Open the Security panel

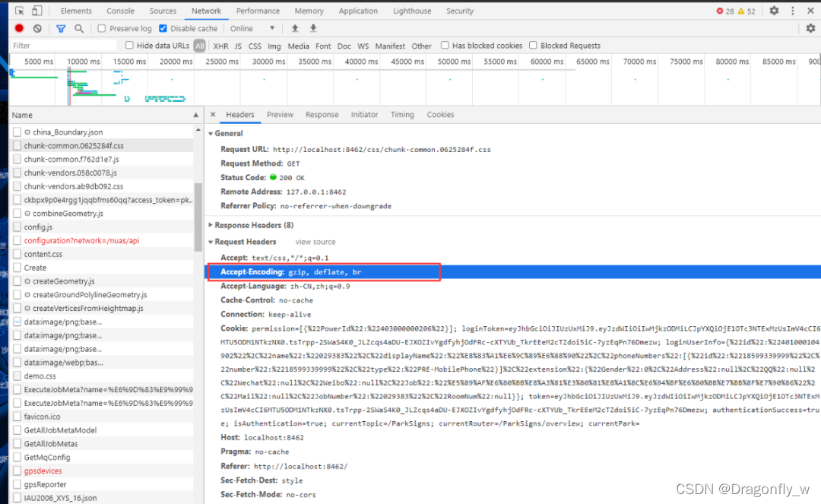(x=460, y=11)
